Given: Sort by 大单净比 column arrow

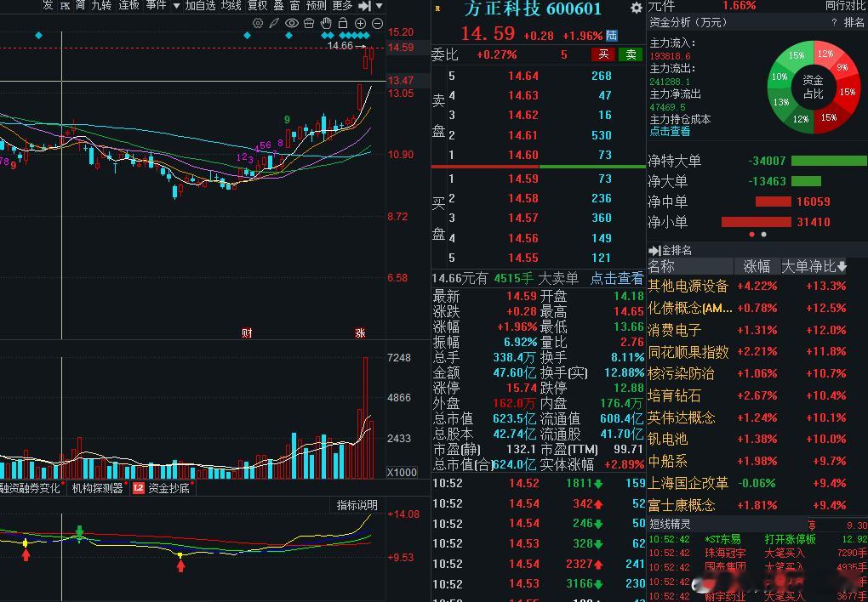Looking at the screenshot, I should (842, 267).
